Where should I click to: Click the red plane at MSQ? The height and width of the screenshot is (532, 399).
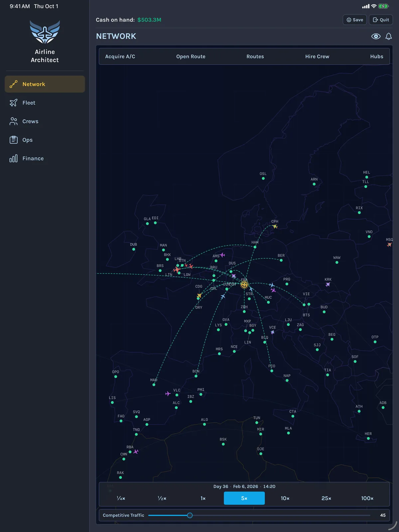pos(389,245)
